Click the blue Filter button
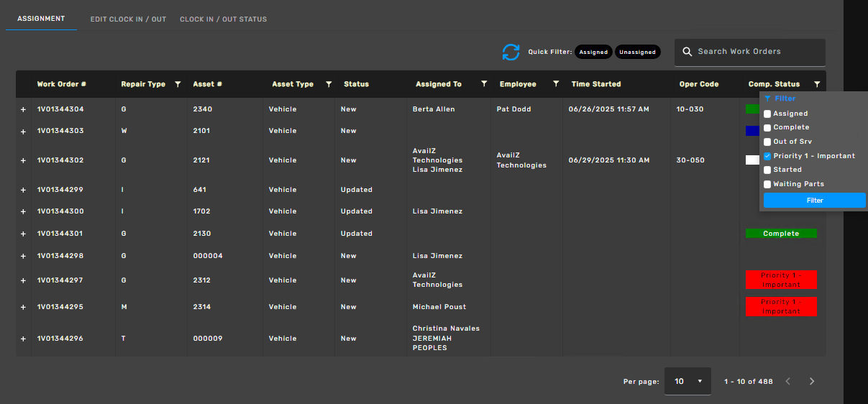868x404 pixels. (x=814, y=201)
